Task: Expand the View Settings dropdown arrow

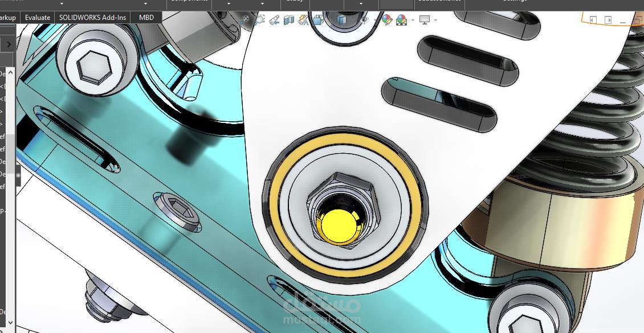Action: (x=435, y=20)
